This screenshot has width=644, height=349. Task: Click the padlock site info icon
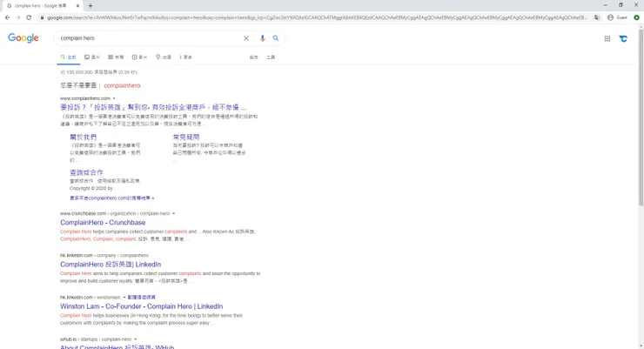(42, 17)
